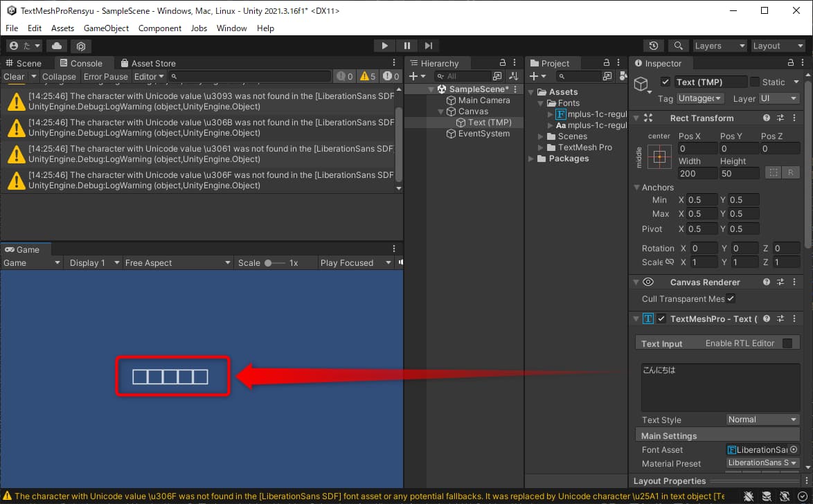Click the Font Asset object picker icon

point(794,450)
